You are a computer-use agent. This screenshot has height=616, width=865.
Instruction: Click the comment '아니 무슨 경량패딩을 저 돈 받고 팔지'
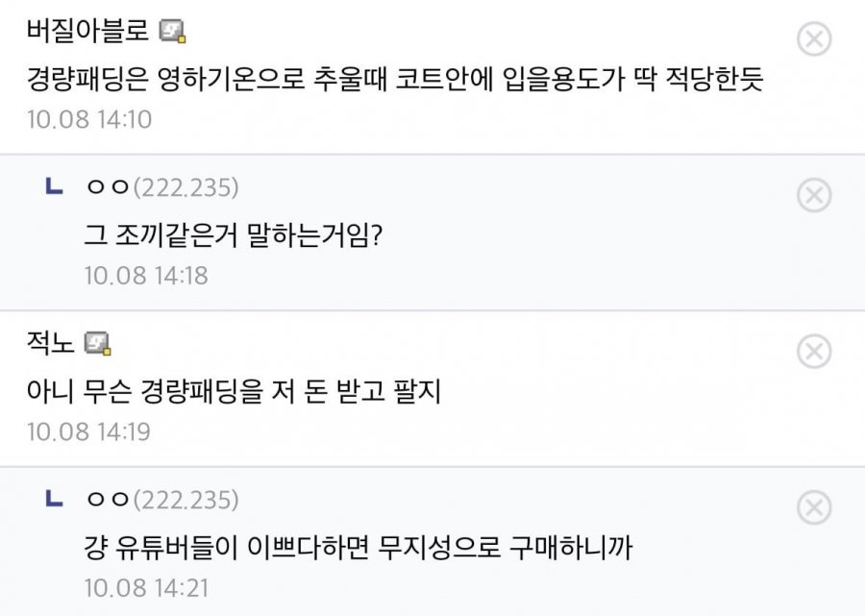tap(235, 392)
